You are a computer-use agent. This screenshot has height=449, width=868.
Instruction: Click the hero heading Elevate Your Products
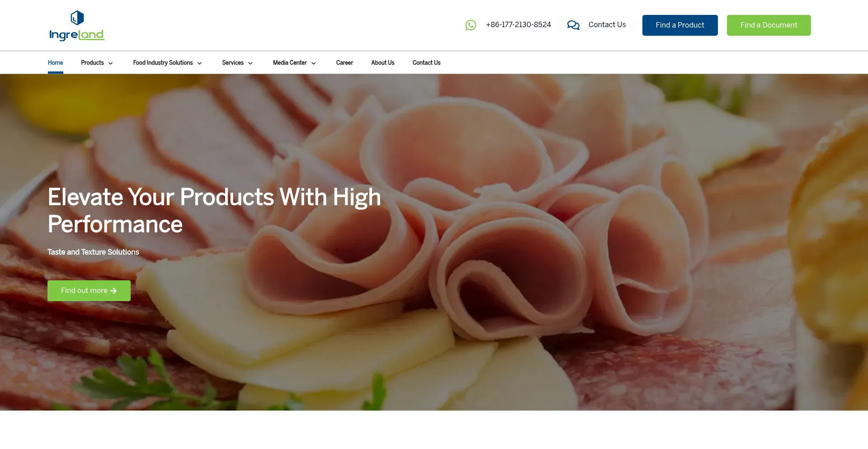click(x=214, y=210)
